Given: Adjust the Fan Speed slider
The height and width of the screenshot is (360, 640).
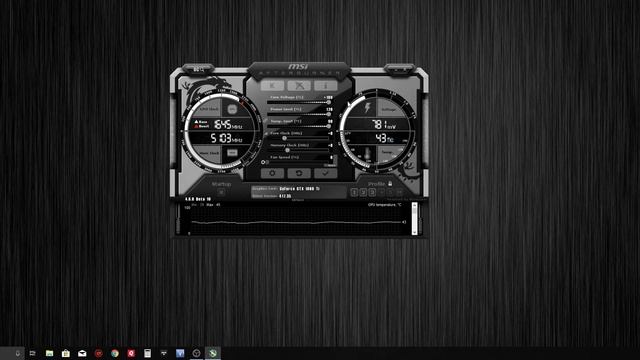Looking at the screenshot, I should (298, 162).
